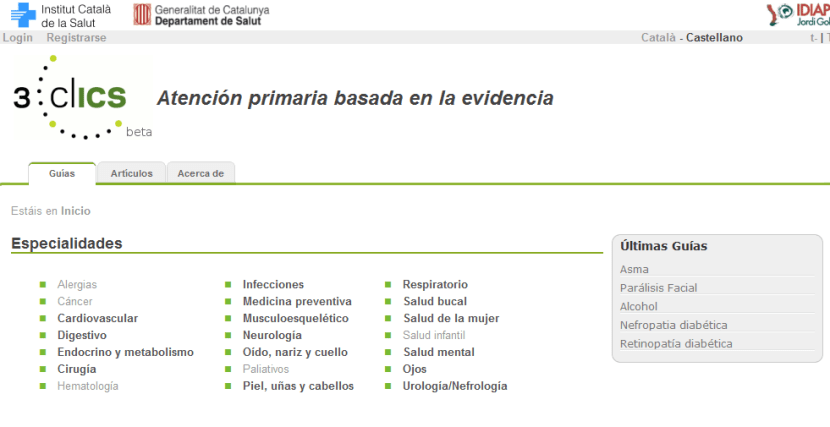Select Piel, uñas y cabellos specialty
This screenshot has width=830, height=427.
point(298,386)
